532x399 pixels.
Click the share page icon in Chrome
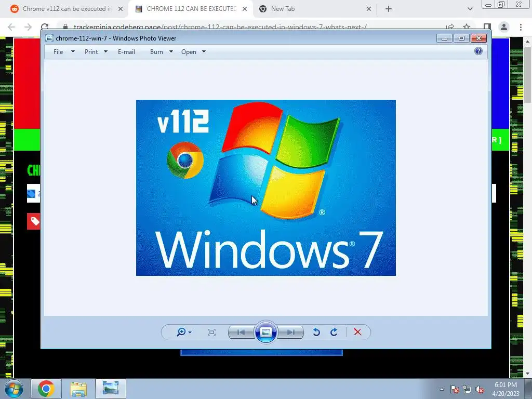(x=450, y=27)
